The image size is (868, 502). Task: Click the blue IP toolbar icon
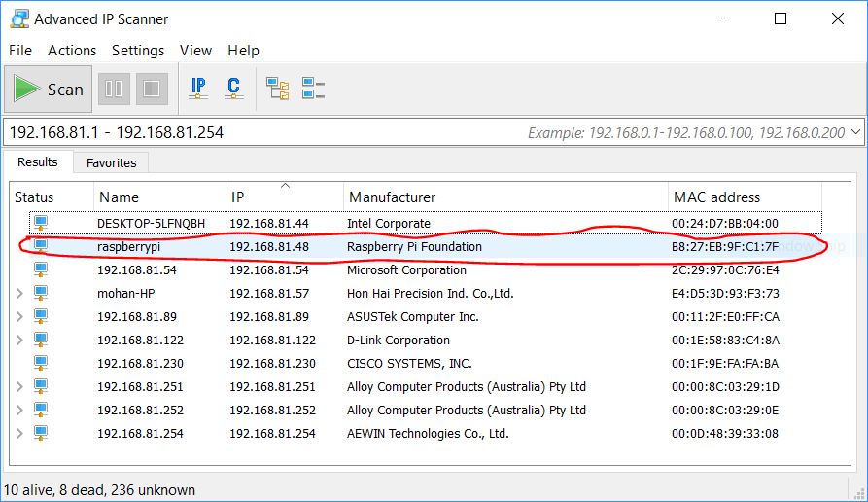click(198, 89)
